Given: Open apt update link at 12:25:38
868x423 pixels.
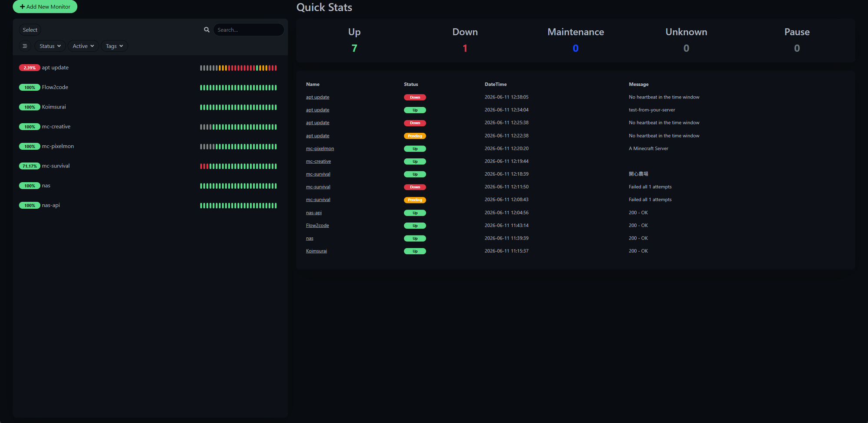Looking at the screenshot, I should click(x=317, y=123).
